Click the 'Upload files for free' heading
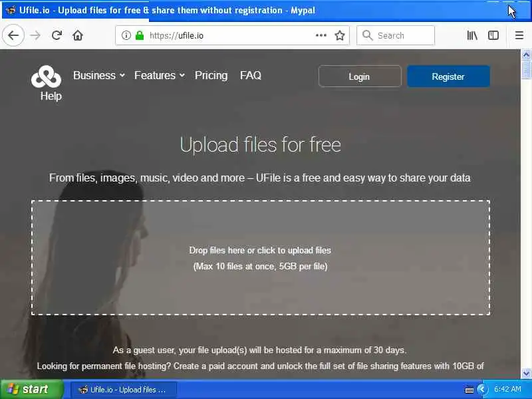Screen dimensions: 532x399 pyautogui.click(x=260, y=145)
